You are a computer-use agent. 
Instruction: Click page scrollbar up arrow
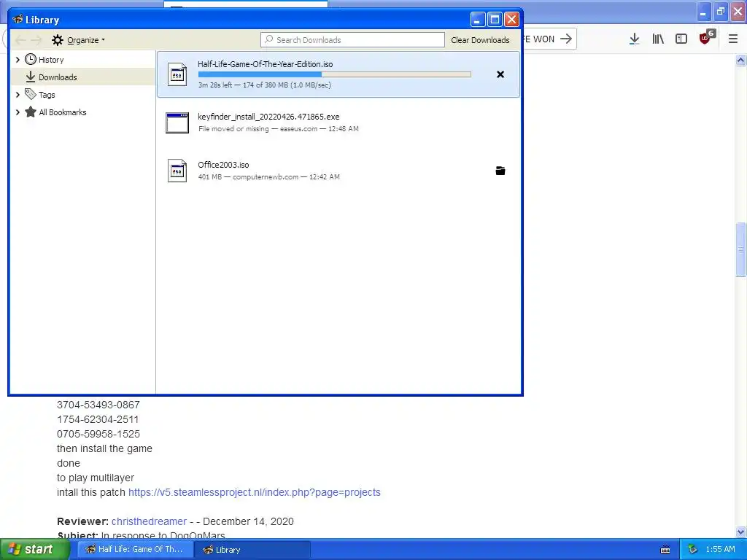[x=740, y=61]
